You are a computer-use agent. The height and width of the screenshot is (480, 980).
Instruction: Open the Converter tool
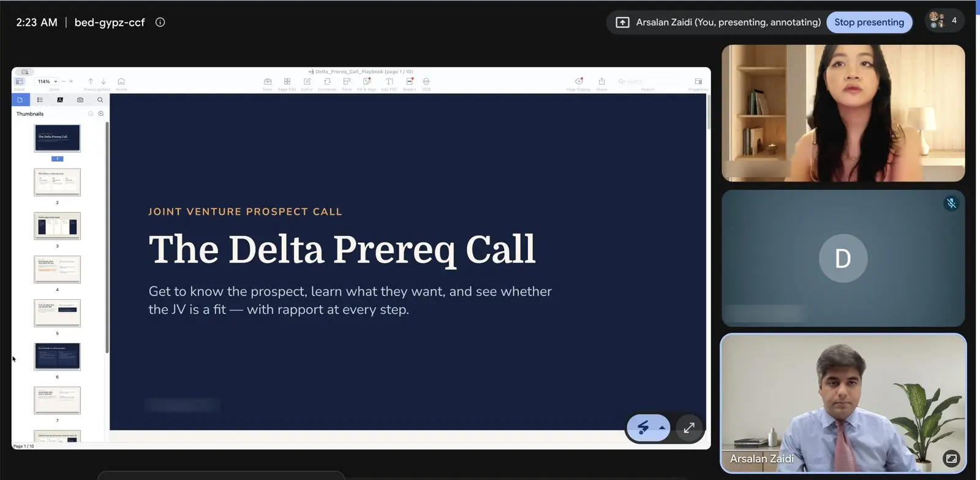[x=327, y=82]
